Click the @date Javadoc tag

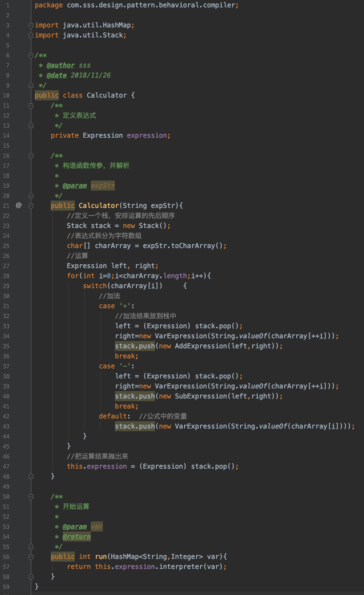(x=56, y=75)
